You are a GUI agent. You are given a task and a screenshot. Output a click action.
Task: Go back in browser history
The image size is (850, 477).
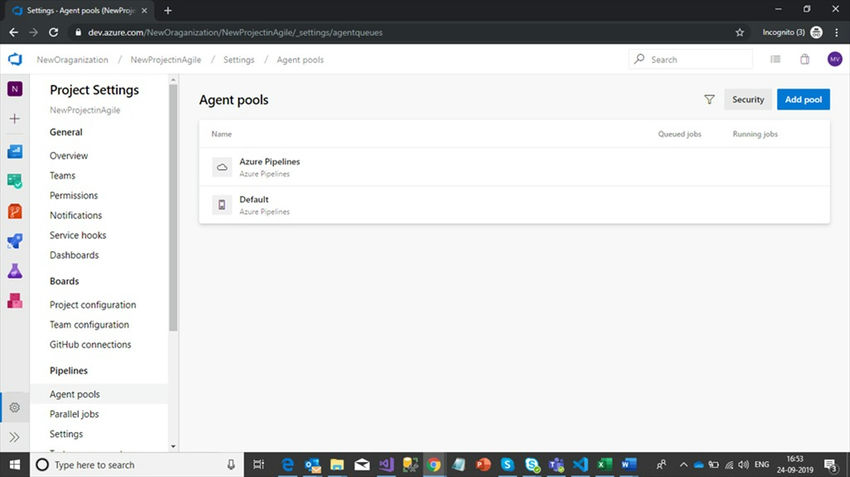[14, 33]
